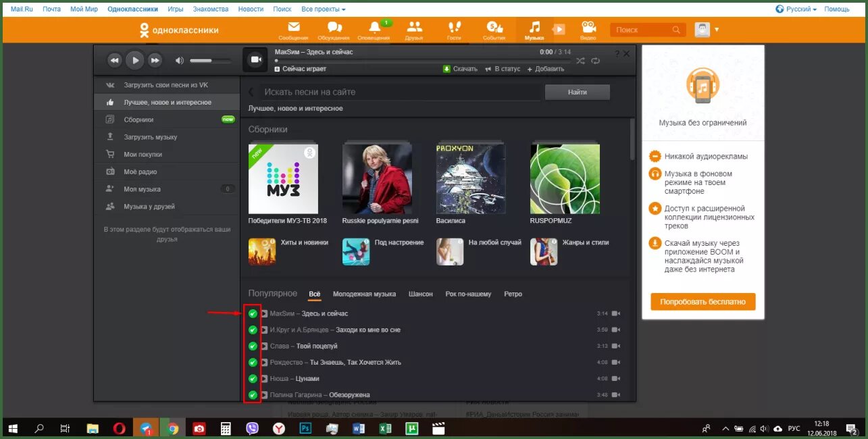Open Музыка у друзей section

pyautogui.click(x=167, y=207)
